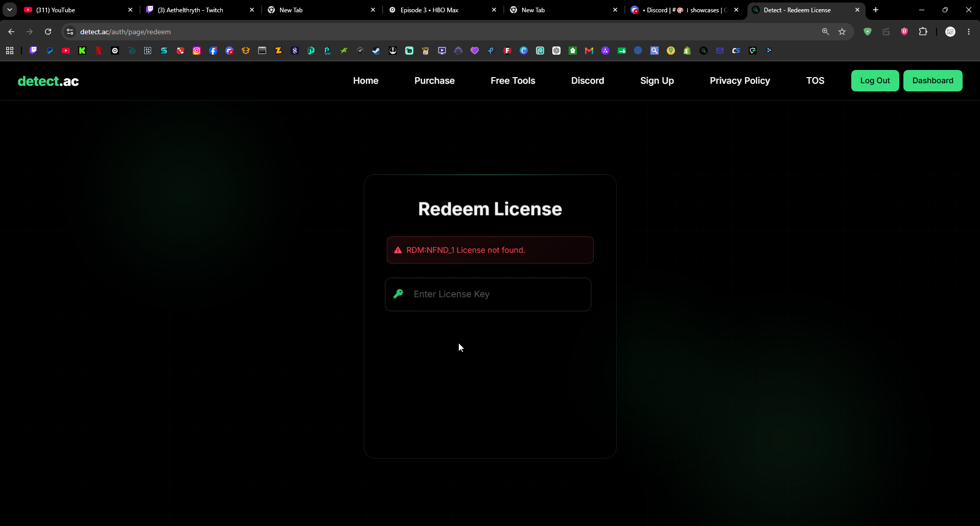
Task: Click the red uBlock shield extension icon
Action: click(904, 32)
